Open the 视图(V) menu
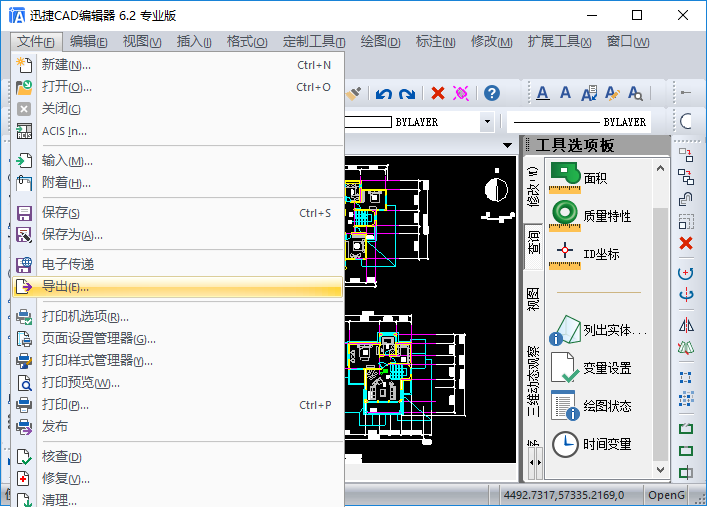The image size is (707, 507). [x=142, y=42]
